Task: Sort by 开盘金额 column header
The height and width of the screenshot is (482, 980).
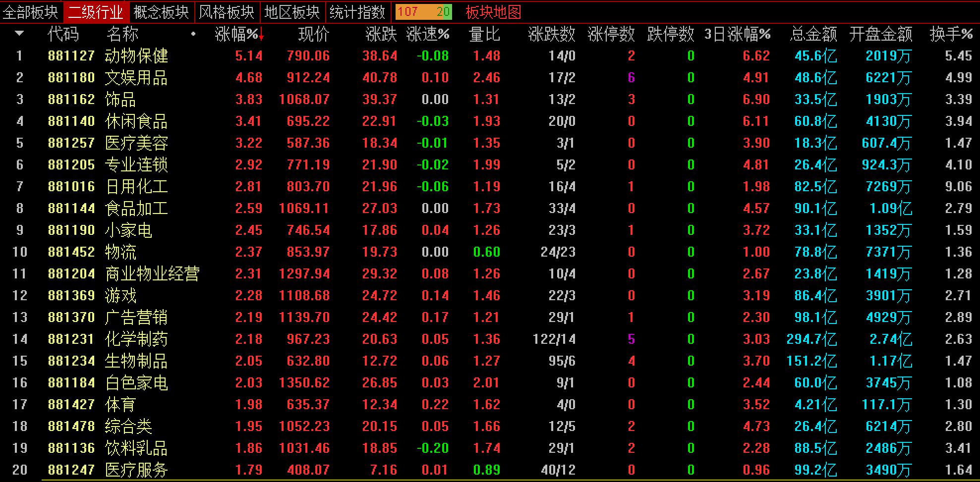Action: point(881,34)
